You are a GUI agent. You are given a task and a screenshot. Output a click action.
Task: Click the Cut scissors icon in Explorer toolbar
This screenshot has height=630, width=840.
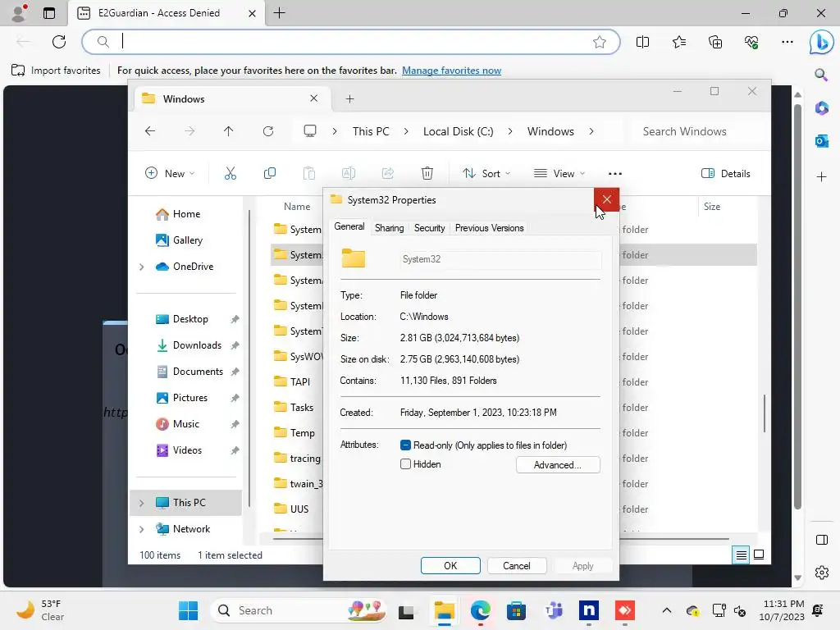[231, 173]
